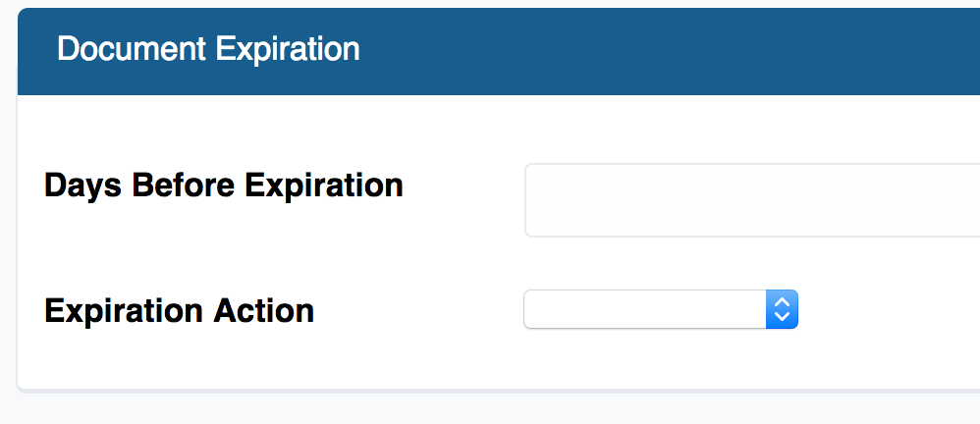Place cursor in the field next to Days Before Expiration
The width and height of the screenshot is (980, 424).
click(x=751, y=200)
